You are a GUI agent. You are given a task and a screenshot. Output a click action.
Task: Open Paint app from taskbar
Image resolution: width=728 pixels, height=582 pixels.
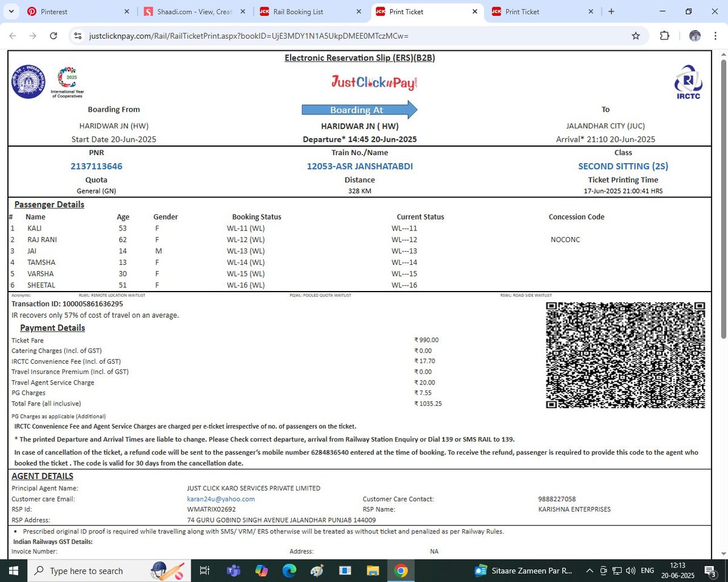317,570
